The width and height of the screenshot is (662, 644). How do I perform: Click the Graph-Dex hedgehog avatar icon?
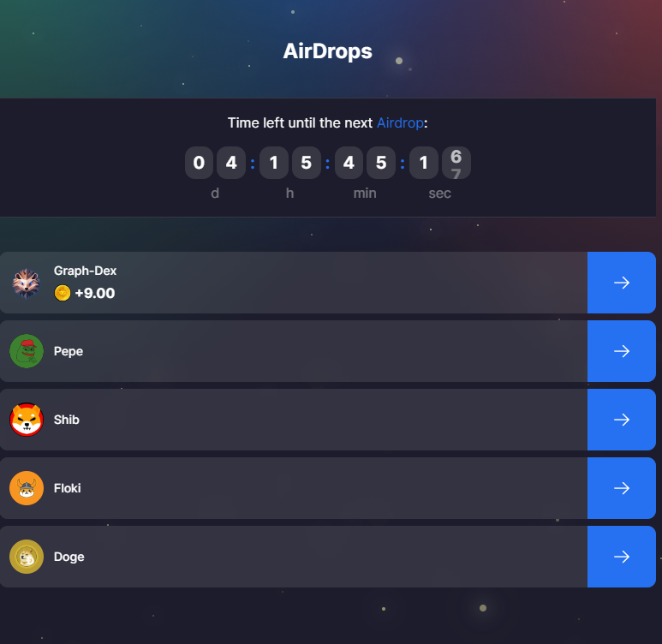27,283
